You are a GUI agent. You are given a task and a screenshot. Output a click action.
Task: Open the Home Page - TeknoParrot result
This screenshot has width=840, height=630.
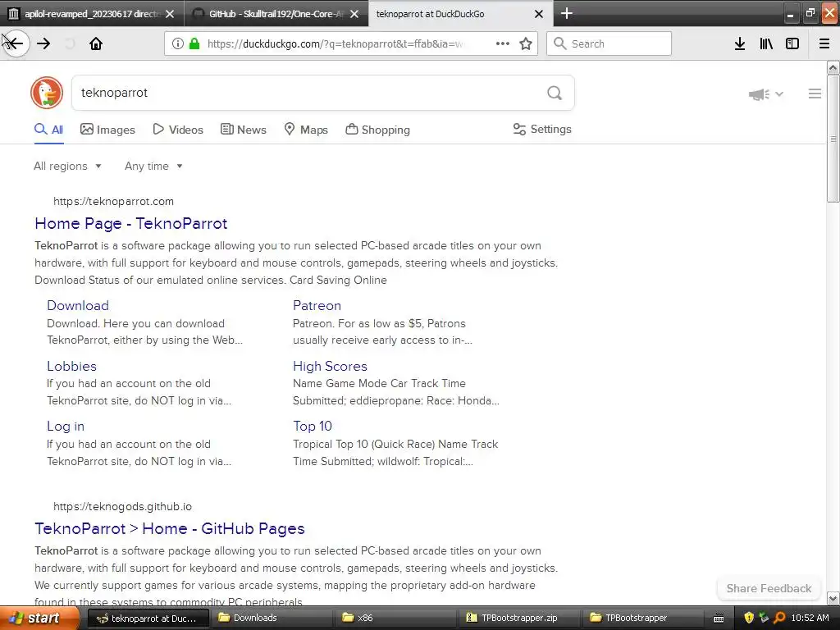131,223
